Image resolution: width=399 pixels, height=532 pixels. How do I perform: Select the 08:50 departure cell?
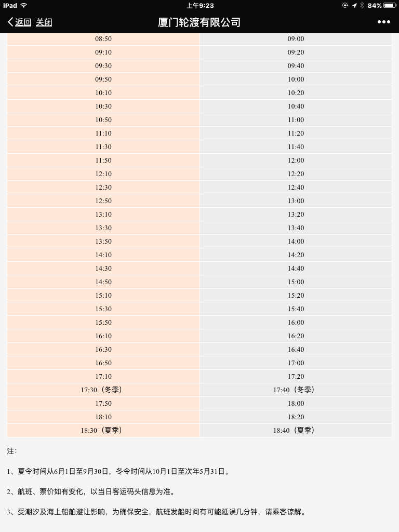(103, 39)
